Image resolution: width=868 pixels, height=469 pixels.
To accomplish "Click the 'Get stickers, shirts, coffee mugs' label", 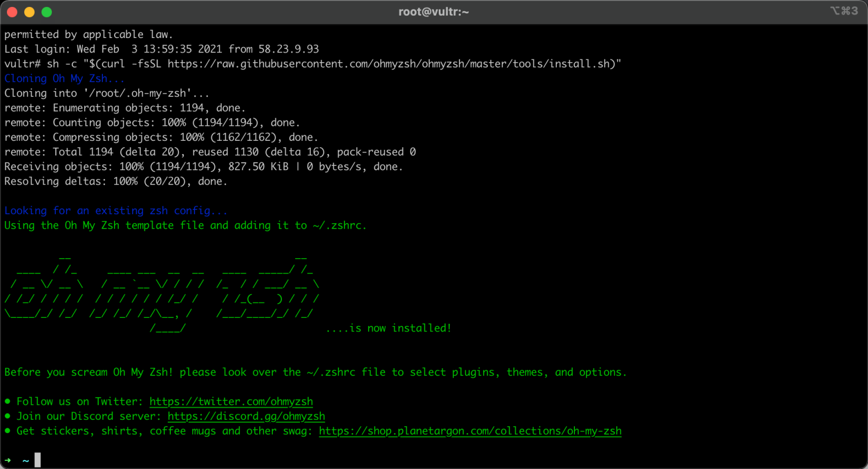I will (x=164, y=431).
